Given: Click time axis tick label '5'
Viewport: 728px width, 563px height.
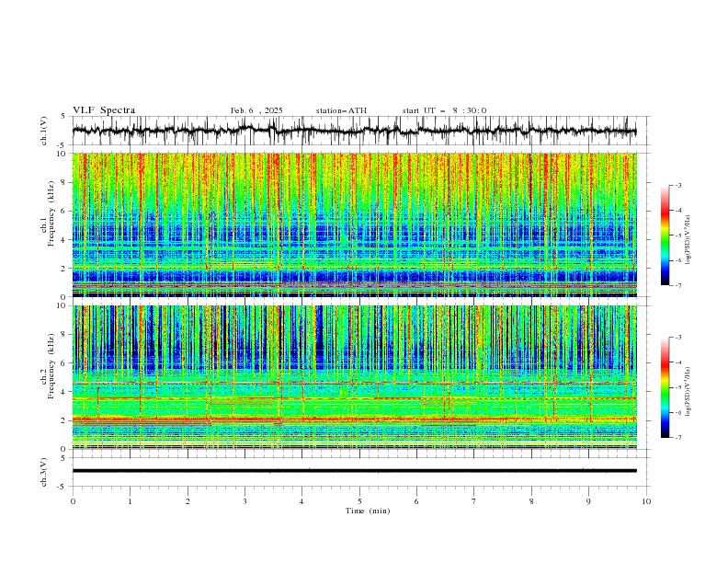Looking at the screenshot, I should [359, 501].
